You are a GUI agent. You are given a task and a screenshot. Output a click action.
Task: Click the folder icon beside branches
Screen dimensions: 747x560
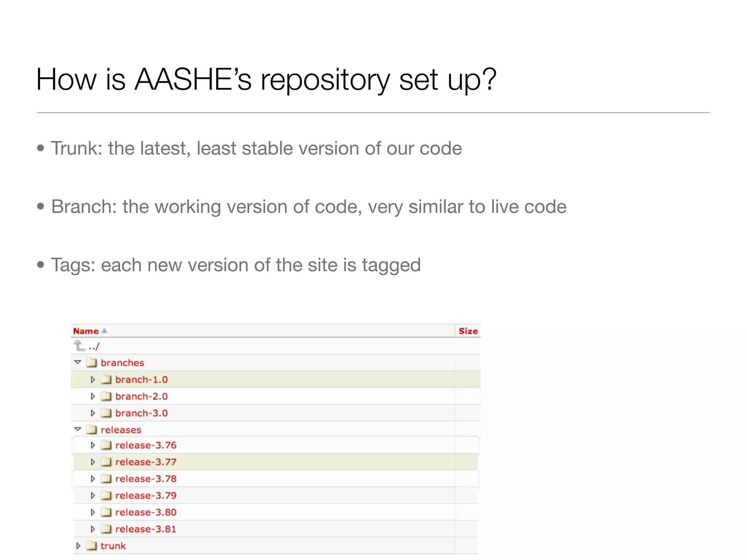92,363
